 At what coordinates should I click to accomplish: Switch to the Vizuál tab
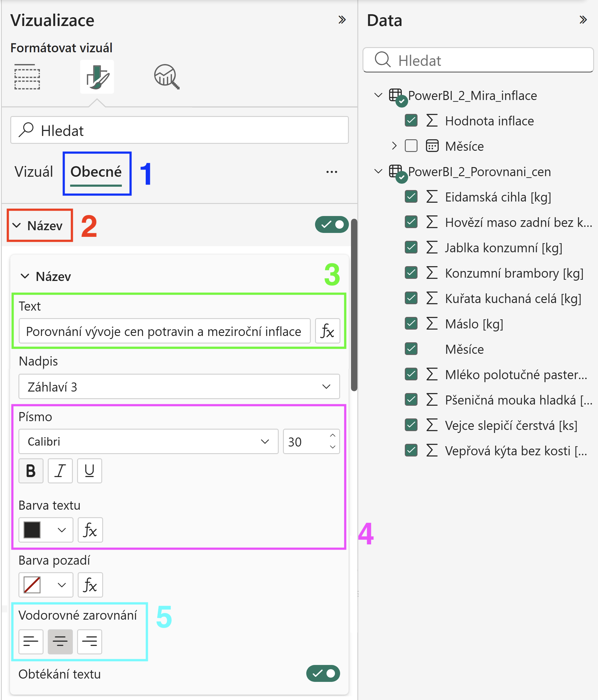pos(34,172)
